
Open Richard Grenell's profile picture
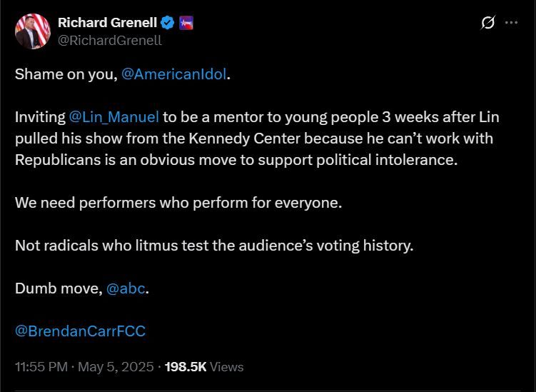33,31
